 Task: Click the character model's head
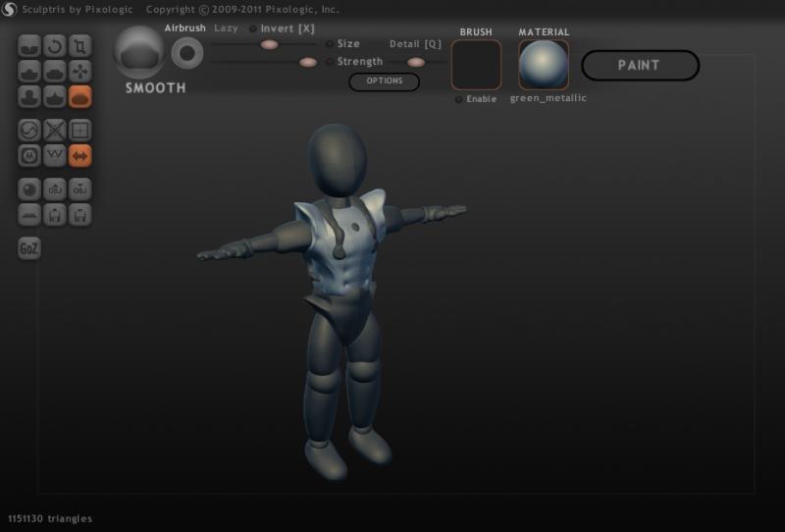(x=338, y=160)
